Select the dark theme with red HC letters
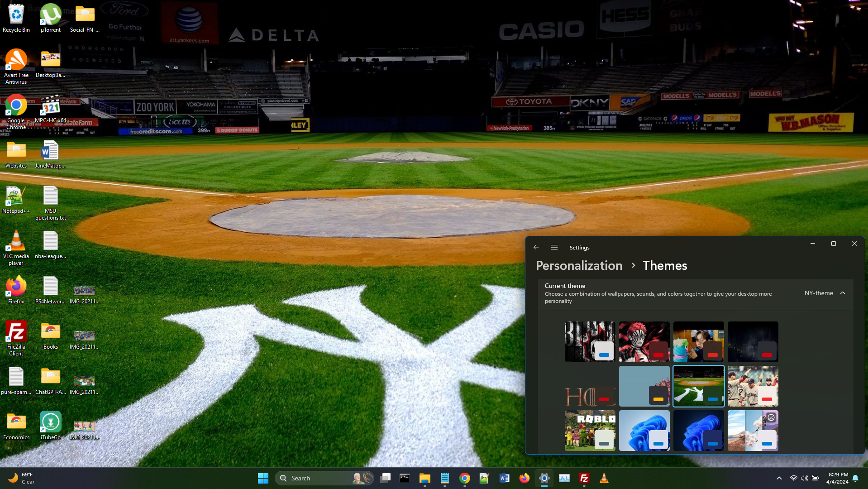868x489 pixels. click(x=590, y=386)
